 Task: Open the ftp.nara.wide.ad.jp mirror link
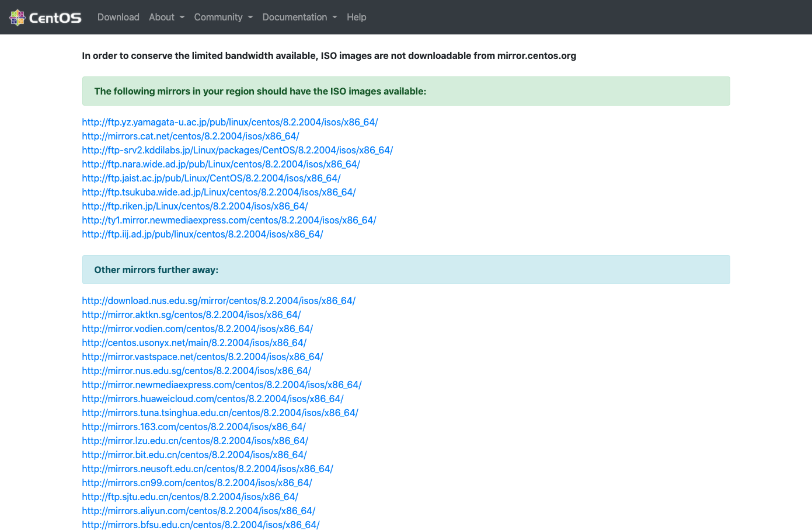click(221, 165)
